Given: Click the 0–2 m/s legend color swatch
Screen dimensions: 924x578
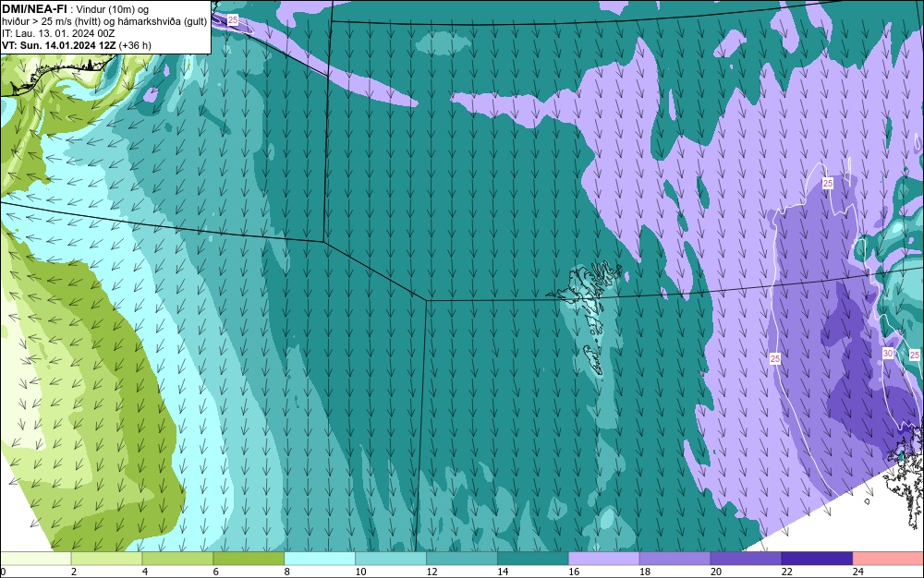Looking at the screenshot, I should pyautogui.click(x=35, y=559).
